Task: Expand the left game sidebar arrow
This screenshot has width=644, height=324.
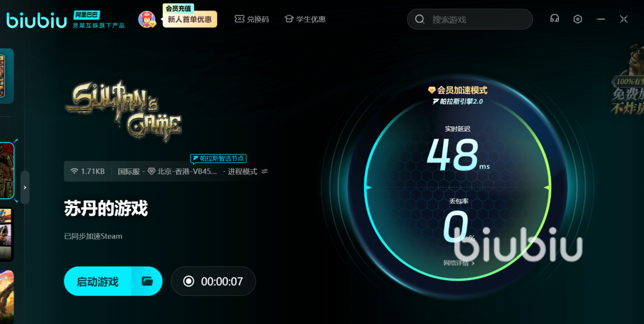Action: tap(25, 187)
